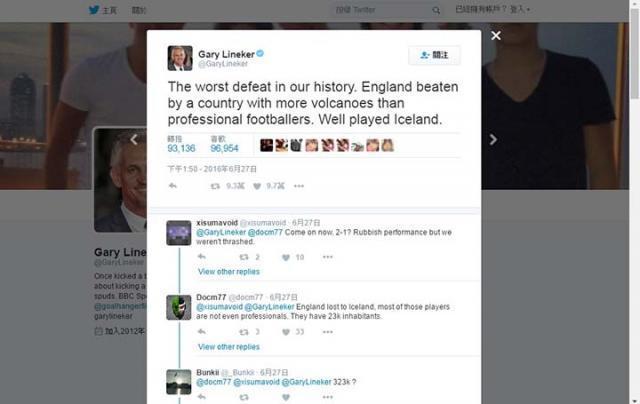This screenshot has width=640, height=404.
Task: Go to previous tweet with left chevron
Action: [134, 140]
